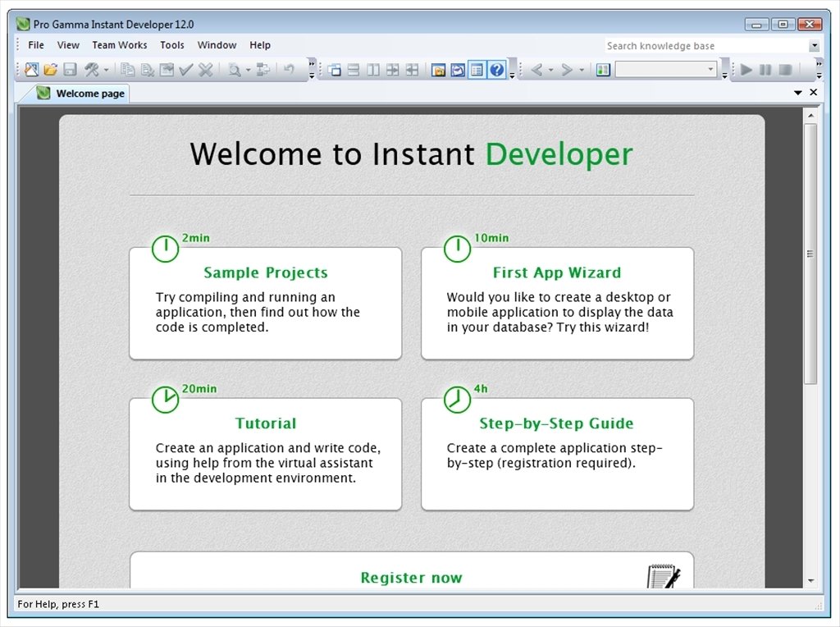Click the undo arrow icon
Image resolution: width=840 pixels, height=627 pixels.
(290, 70)
